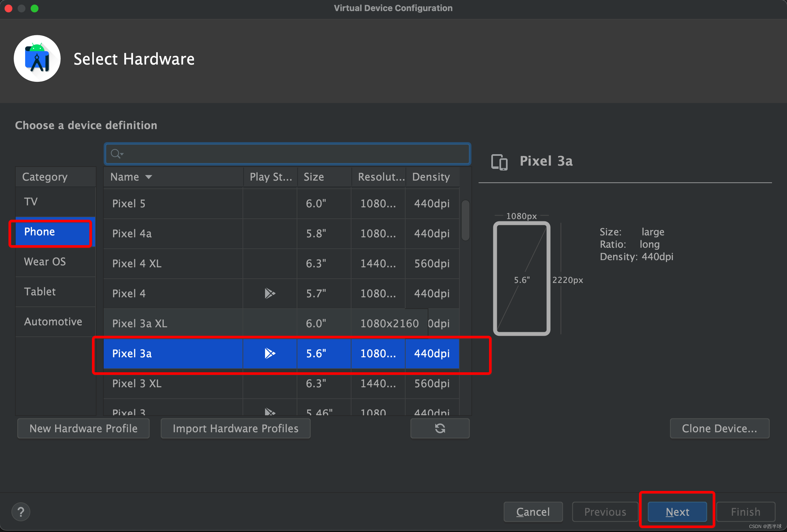Screen dimensions: 787x532
Task: Click the Android Studio logo icon
Action: click(x=37, y=59)
